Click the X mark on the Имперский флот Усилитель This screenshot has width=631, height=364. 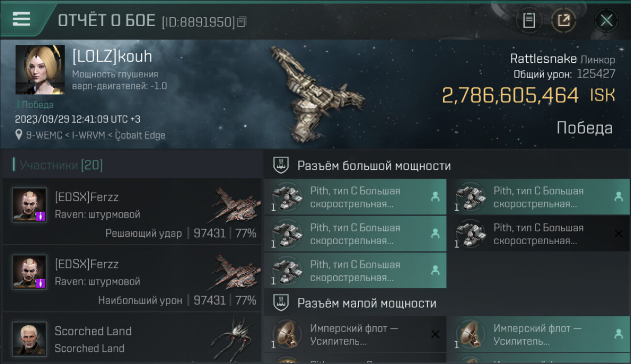[x=435, y=334]
